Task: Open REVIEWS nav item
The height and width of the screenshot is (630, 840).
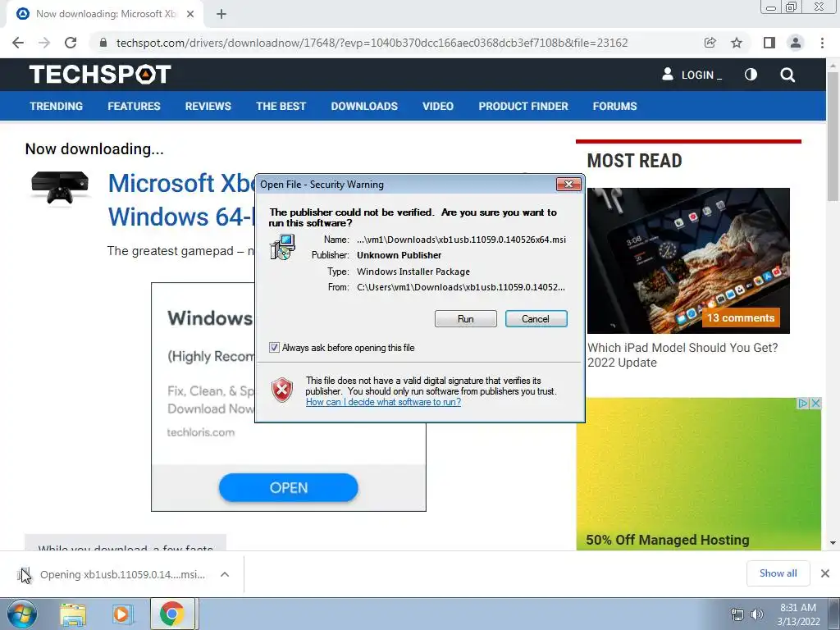Action: [208, 106]
